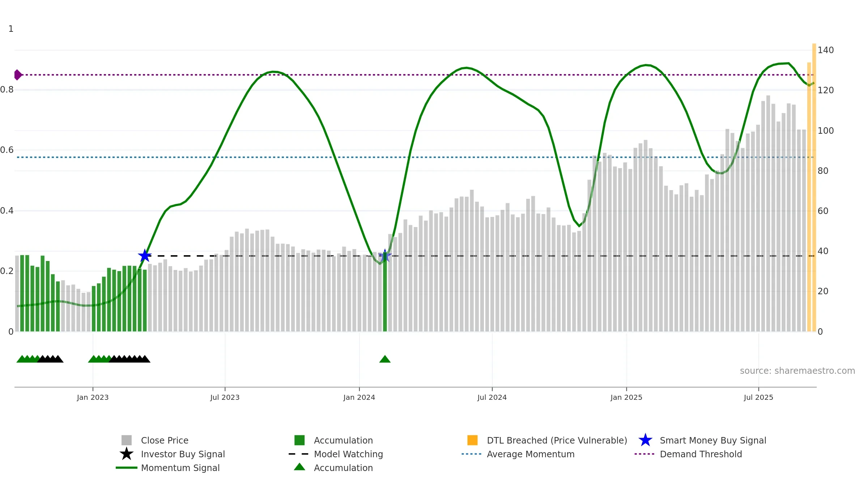The width and height of the screenshot is (868, 488).
Task: Click the DTL Breached (Price Vulnerable) label
Action: [x=557, y=440]
